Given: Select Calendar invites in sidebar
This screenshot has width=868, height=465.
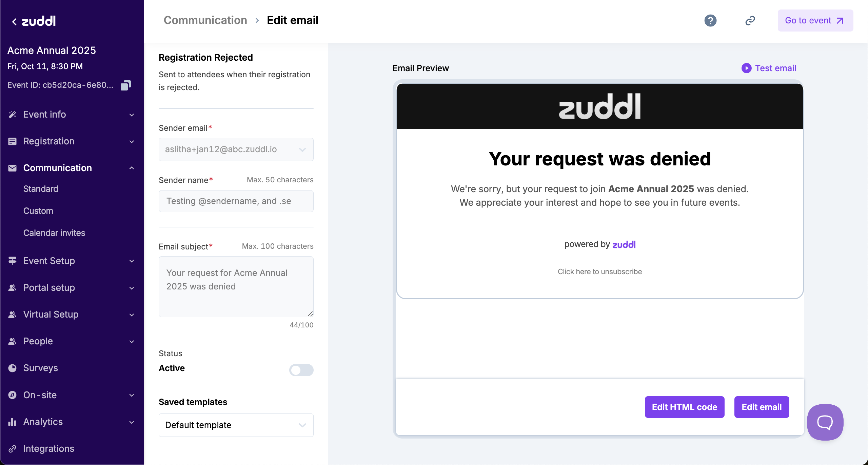Looking at the screenshot, I should 54,233.
